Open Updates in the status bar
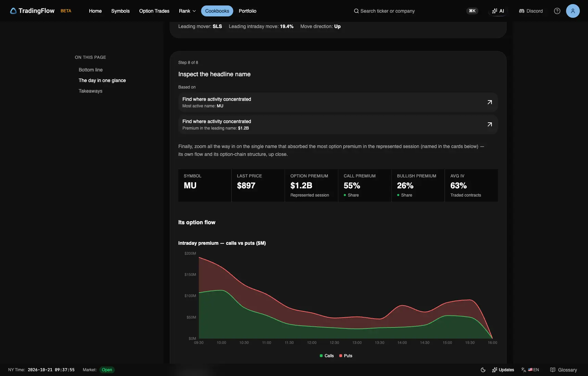The image size is (588, 376). [503, 370]
